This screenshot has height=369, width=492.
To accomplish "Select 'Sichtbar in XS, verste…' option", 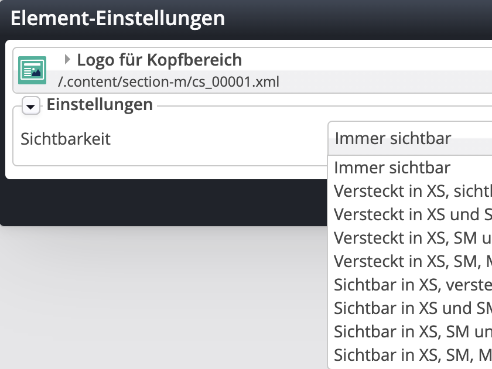I will (413, 285).
